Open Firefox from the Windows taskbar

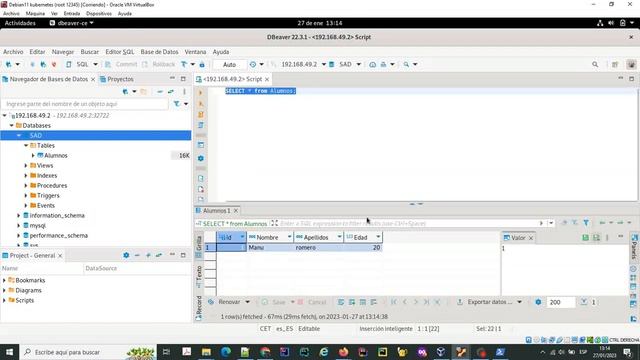[x=343, y=352]
